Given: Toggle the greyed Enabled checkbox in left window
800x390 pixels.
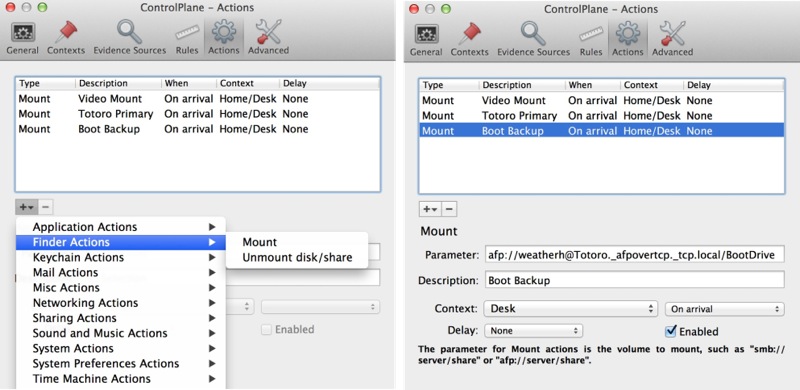Looking at the screenshot, I should [x=266, y=330].
